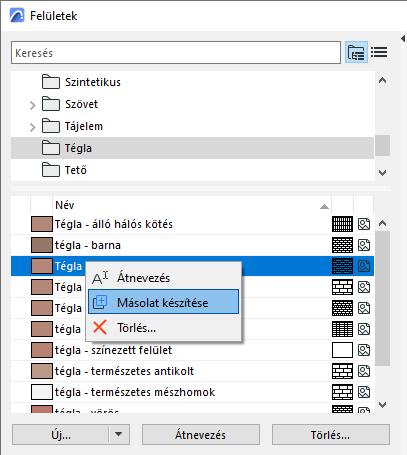
Task: Select the Tégla folder
Action: point(192,148)
